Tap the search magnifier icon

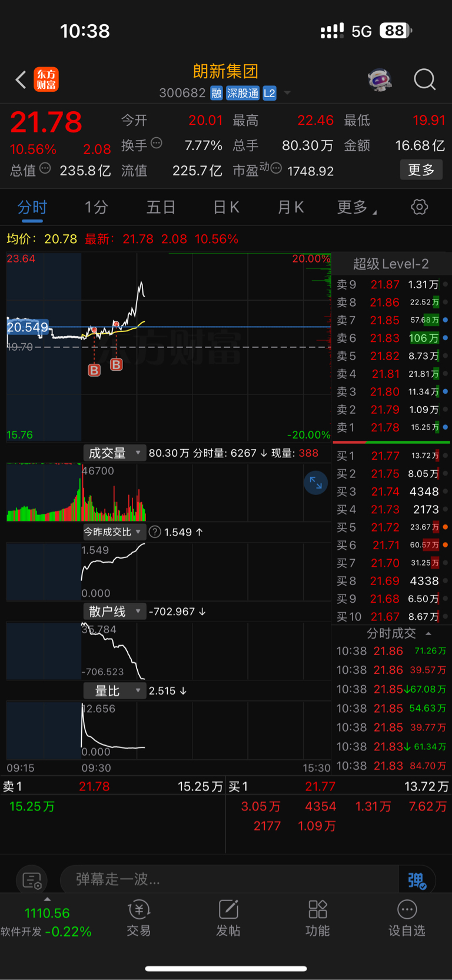click(x=424, y=79)
